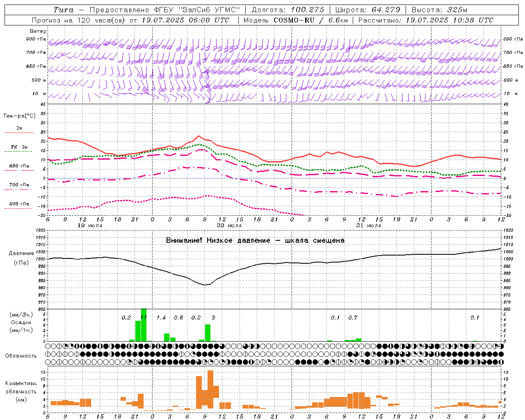Click the warning "Внимание! Низкое давление – шкала смещена"

pos(255,240)
